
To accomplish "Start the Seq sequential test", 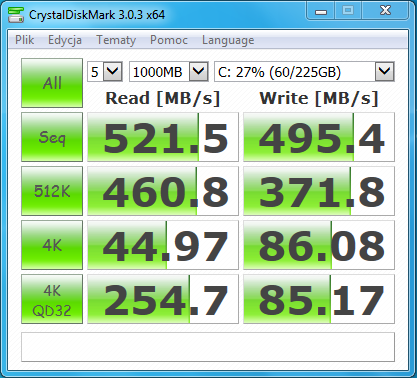I will 52,137.
